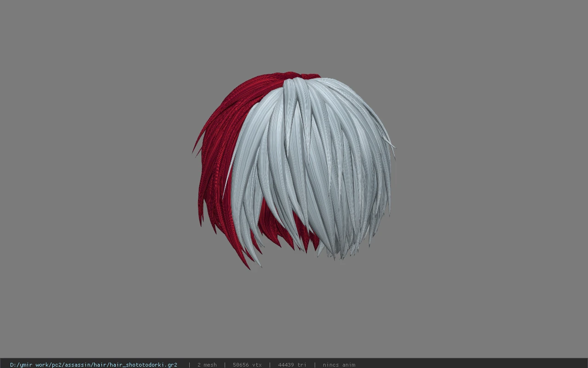Click the 2 mesh counter
588x368 pixels.
(x=207, y=365)
